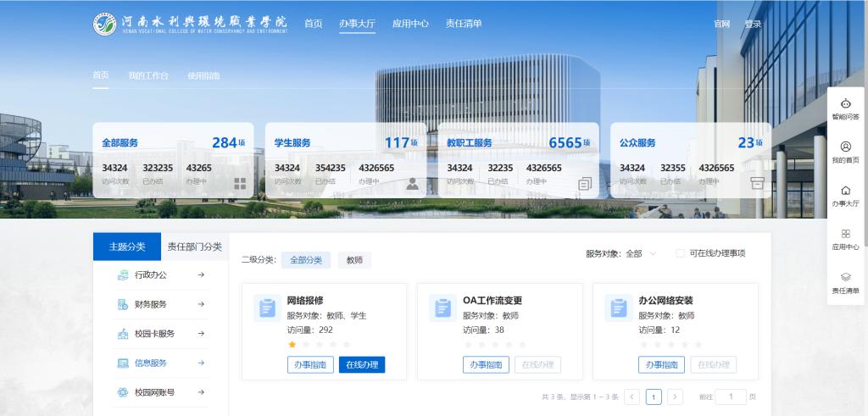This screenshot has height=416, width=868.
Task: Expand the 财务服务 category arrow
Action: point(201,304)
